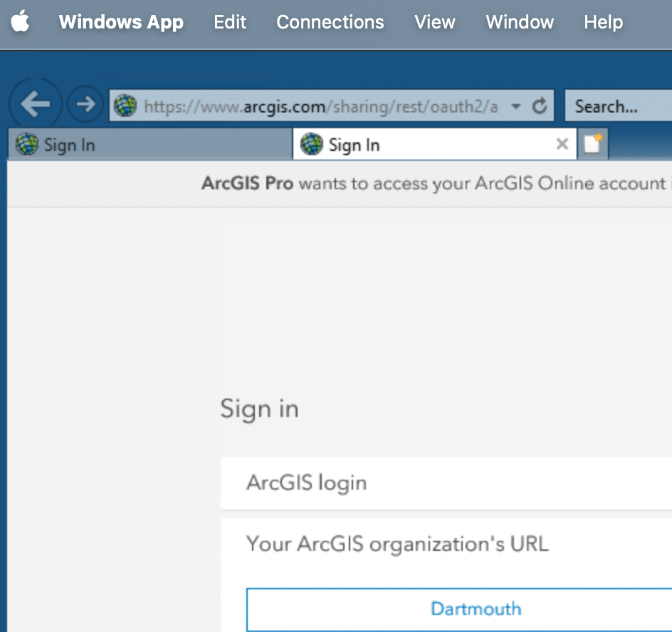Open the Edit menu
The image size is (672, 632).
[x=230, y=22]
